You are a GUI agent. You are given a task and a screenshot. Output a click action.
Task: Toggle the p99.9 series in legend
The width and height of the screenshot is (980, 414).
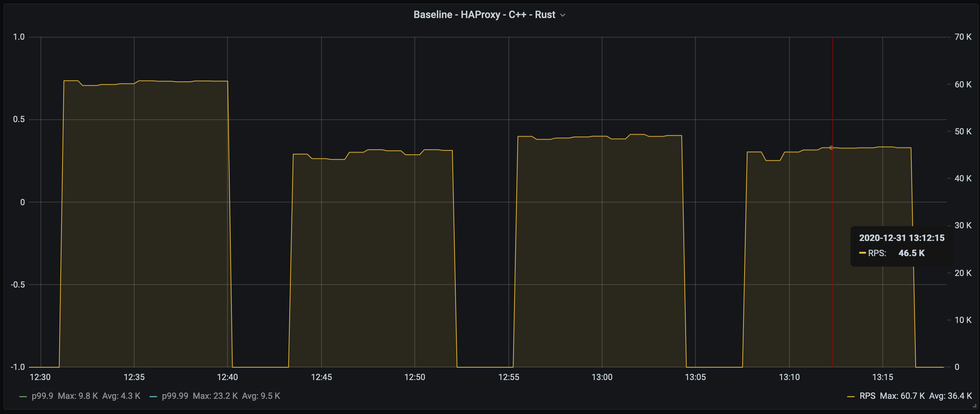42,396
